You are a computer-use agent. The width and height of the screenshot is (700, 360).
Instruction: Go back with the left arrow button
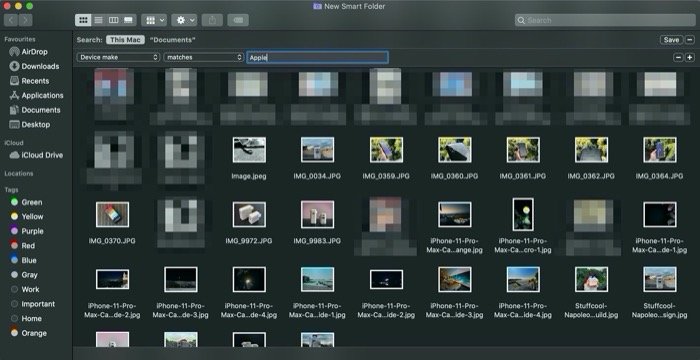[11, 20]
